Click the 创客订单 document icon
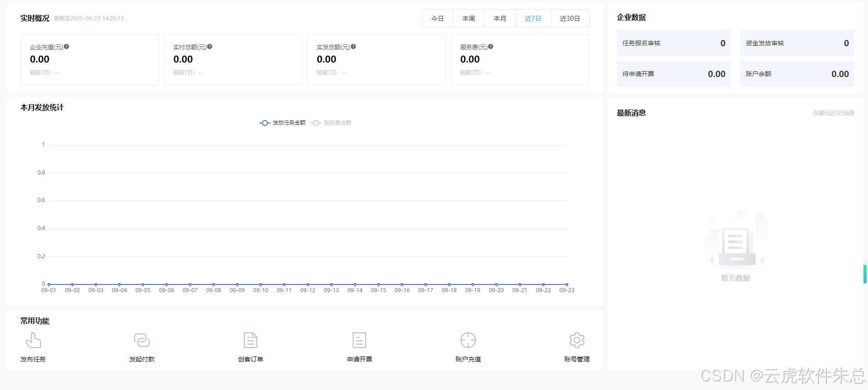Image resolution: width=868 pixels, height=390 pixels. tap(251, 340)
